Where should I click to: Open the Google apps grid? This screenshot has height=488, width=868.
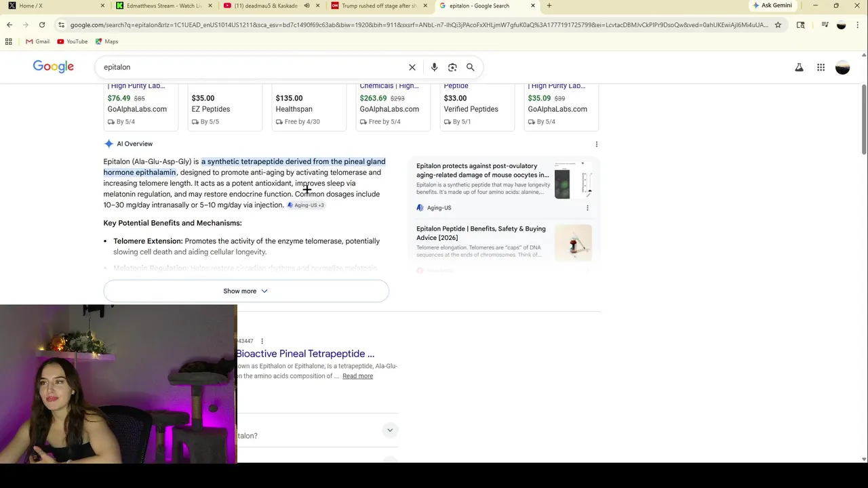point(821,67)
